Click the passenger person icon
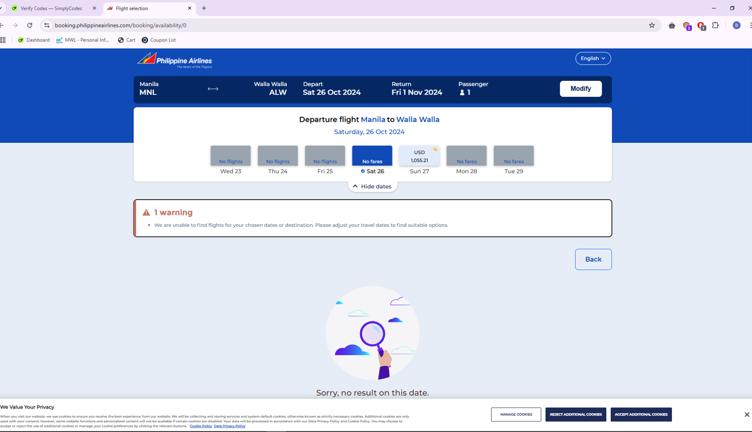Image resolution: width=752 pixels, height=432 pixels. [462, 93]
